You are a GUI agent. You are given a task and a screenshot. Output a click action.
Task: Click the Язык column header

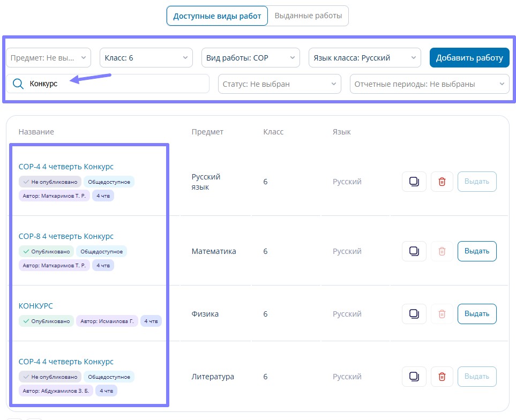click(x=341, y=132)
